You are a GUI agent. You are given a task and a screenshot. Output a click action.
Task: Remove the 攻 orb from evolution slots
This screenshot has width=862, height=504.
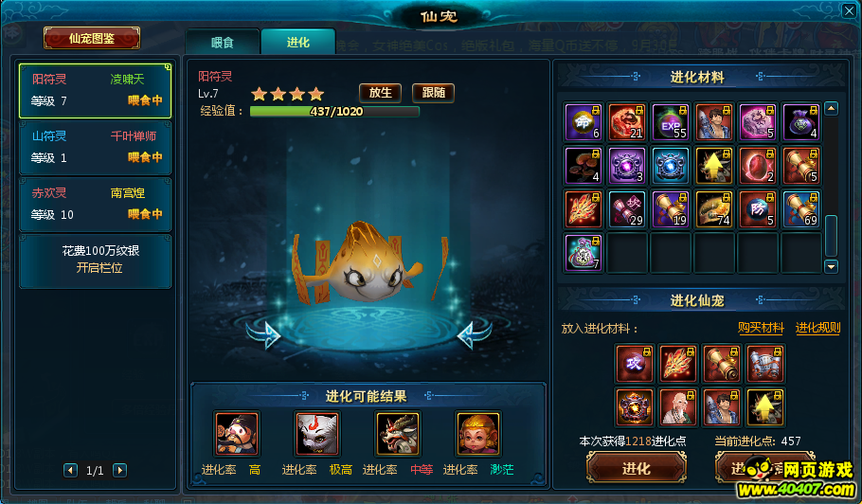click(x=635, y=364)
